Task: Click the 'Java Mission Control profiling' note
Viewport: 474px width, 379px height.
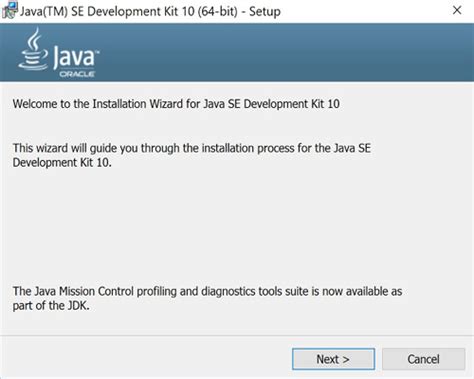Action: click(x=207, y=298)
